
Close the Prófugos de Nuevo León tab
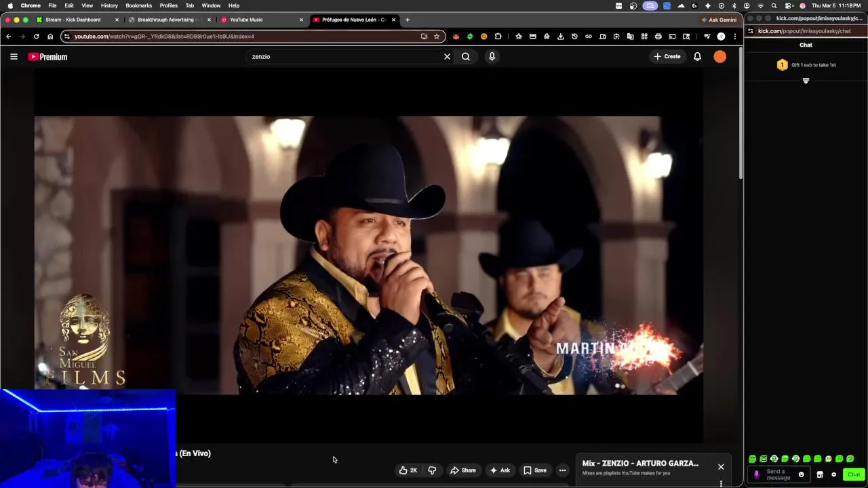point(393,20)
